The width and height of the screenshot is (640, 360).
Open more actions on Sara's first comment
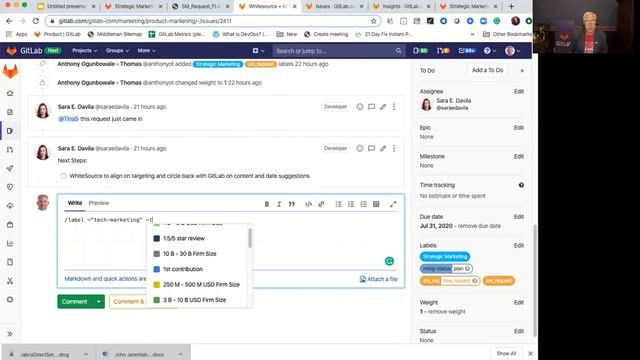[394, 107]
